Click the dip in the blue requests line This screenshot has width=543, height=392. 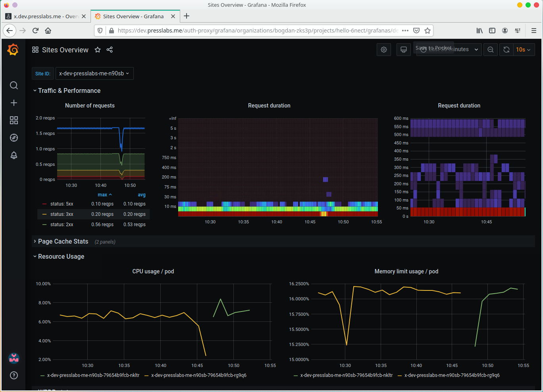pyautogui.click(x=121, y=150)
